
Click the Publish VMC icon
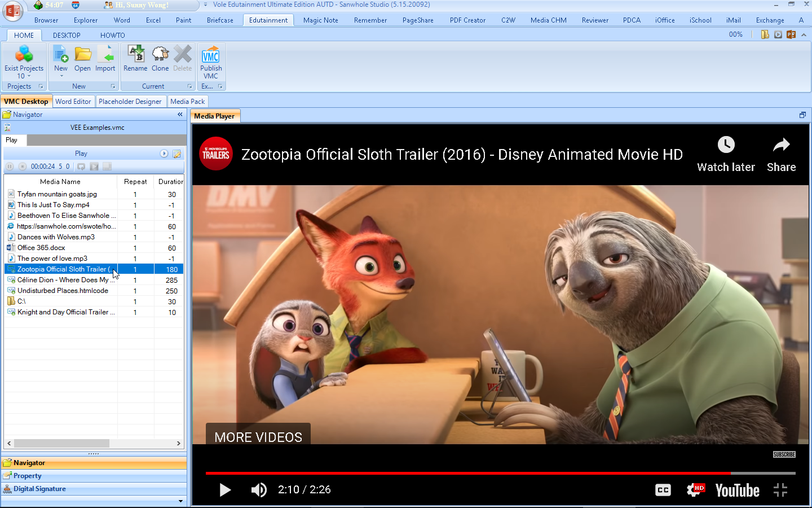click(x=211, y=55)
